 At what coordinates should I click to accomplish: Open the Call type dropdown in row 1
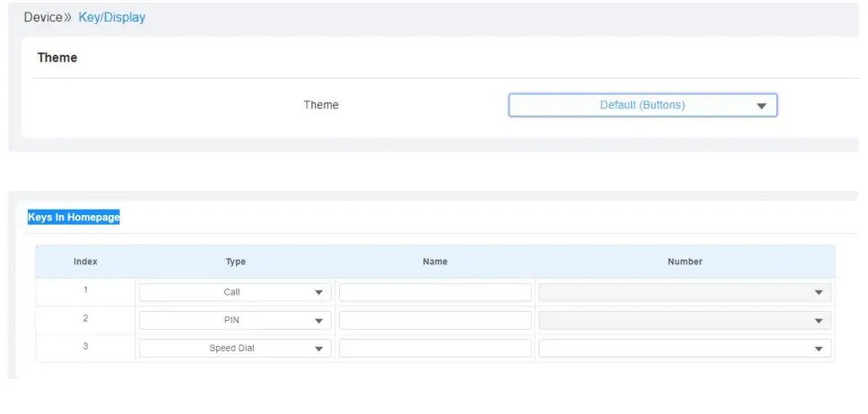pyautogui.click(x=235, y=292)
